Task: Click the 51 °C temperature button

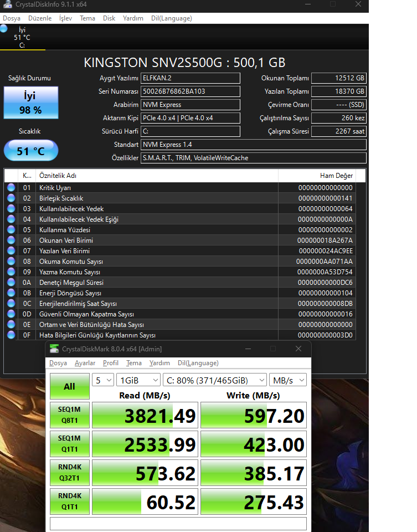Action: [x=31, y=151]
